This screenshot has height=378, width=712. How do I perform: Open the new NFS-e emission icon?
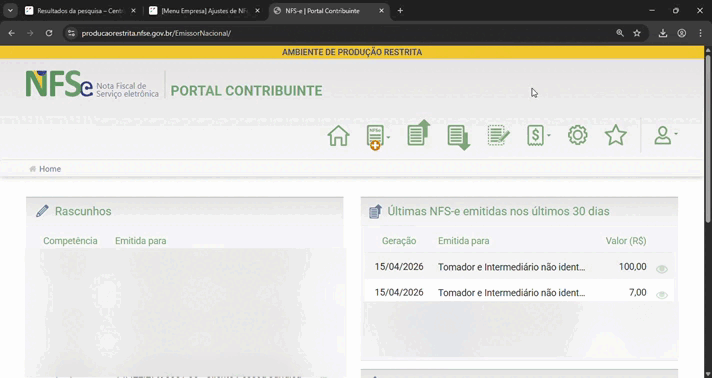[375, 137]
